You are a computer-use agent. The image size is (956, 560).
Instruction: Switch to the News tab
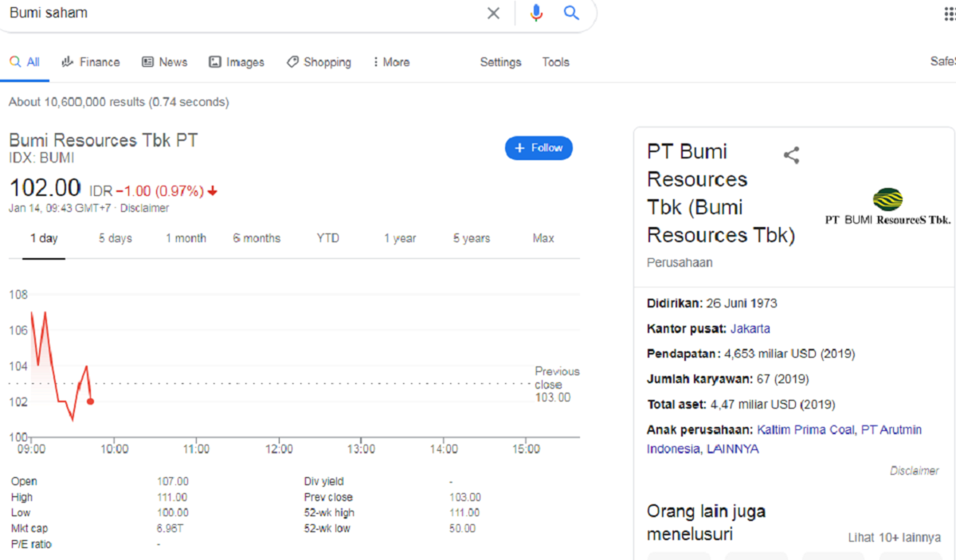165,62
